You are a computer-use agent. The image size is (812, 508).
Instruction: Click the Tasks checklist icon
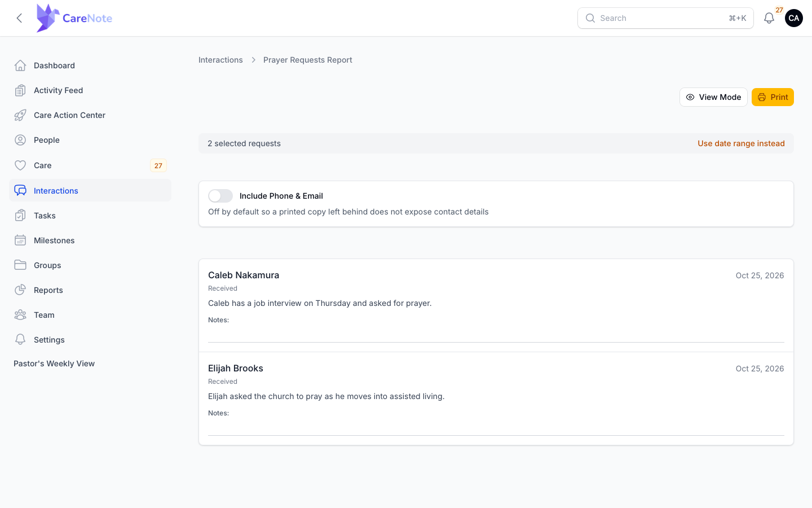click(20, 216)
